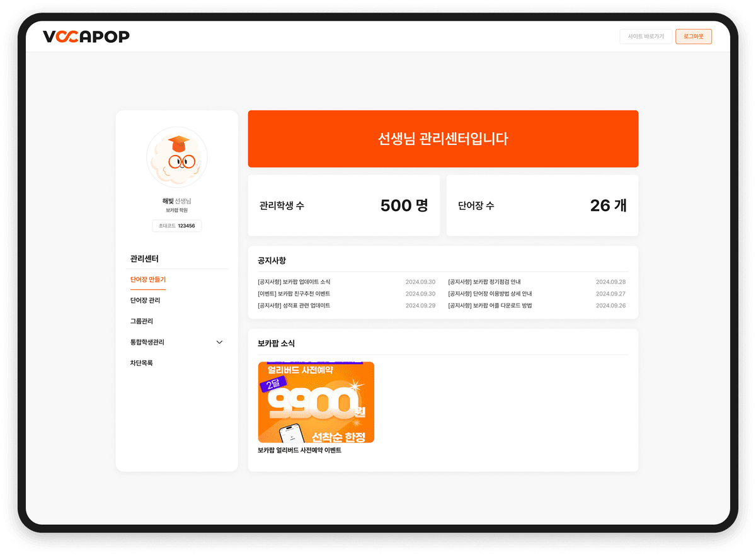Open notice 성적표 관련 업데이트

294,306
